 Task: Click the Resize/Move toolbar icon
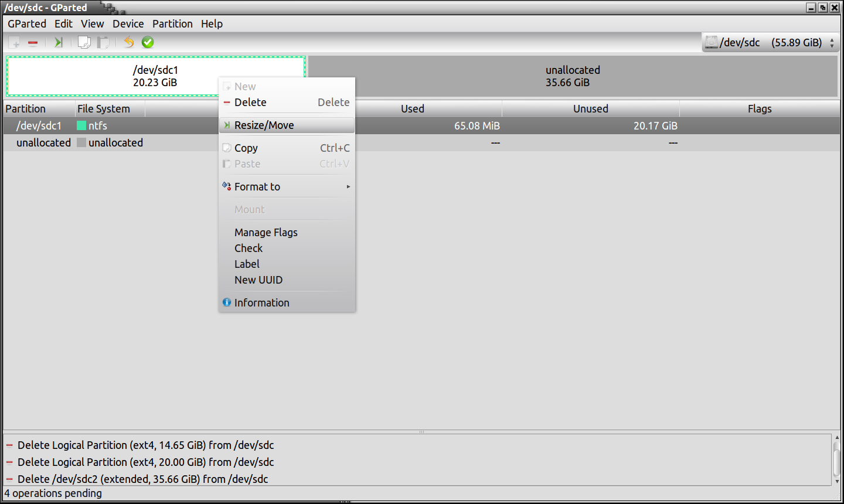tap(59, 42)
